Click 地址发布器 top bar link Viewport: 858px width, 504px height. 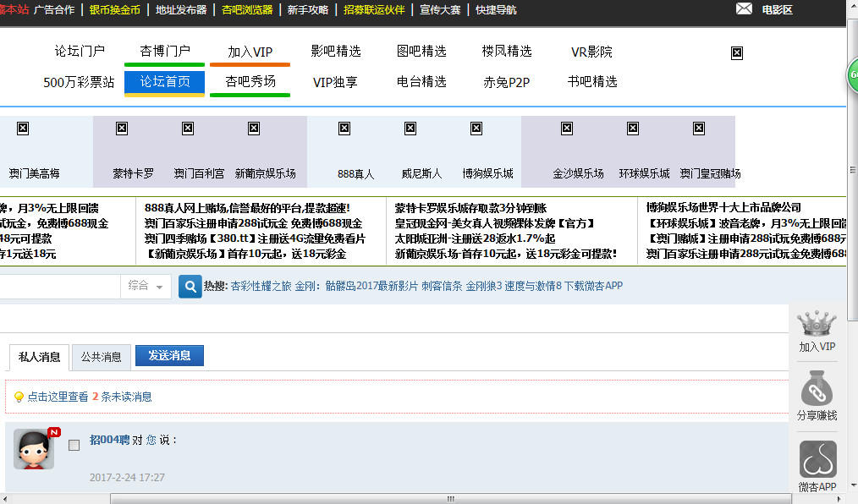pyautogui.click(x=181, y=10)
